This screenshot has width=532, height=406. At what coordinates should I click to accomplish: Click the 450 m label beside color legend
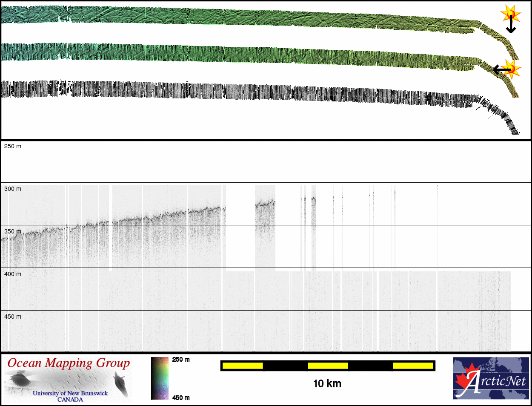click(x=181, y=398)
